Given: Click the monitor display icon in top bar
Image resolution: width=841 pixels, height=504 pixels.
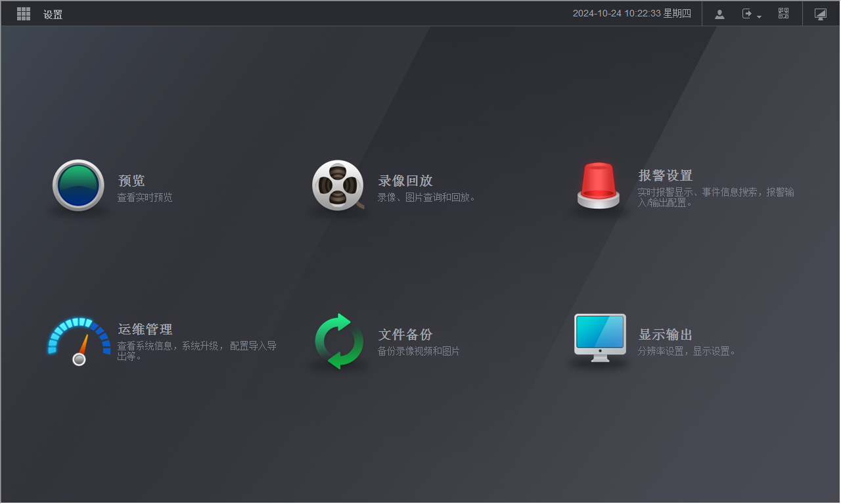Looking at the screenshot, I should tap(820, 14).
